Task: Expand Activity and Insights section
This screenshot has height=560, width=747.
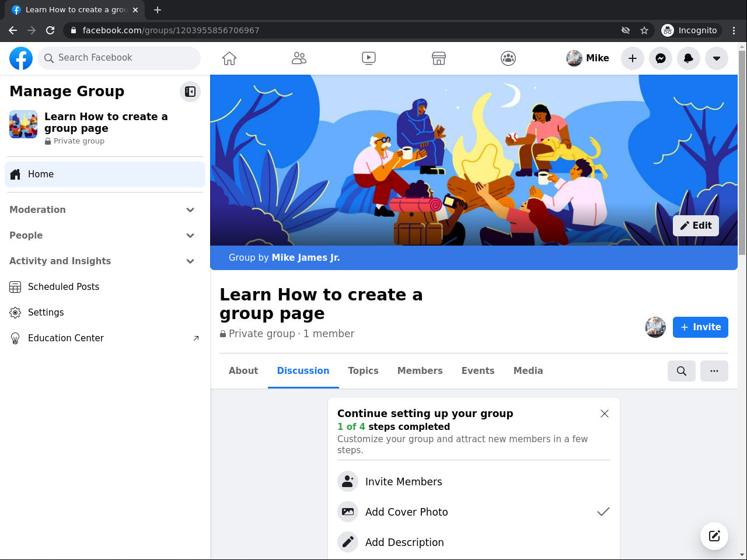Action: [105, 261]
